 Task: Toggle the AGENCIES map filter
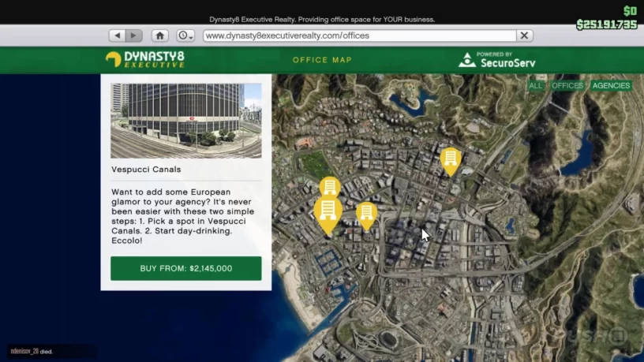(611, 86)
